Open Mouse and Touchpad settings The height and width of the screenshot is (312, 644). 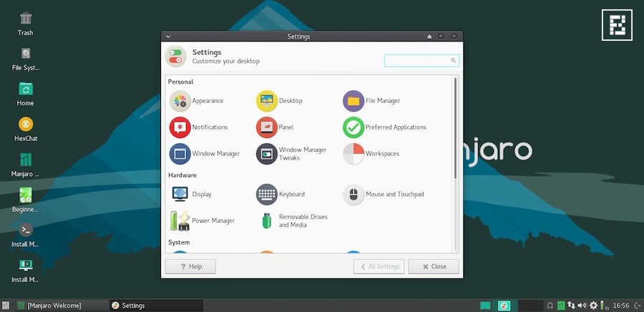[x=353, y=194]
